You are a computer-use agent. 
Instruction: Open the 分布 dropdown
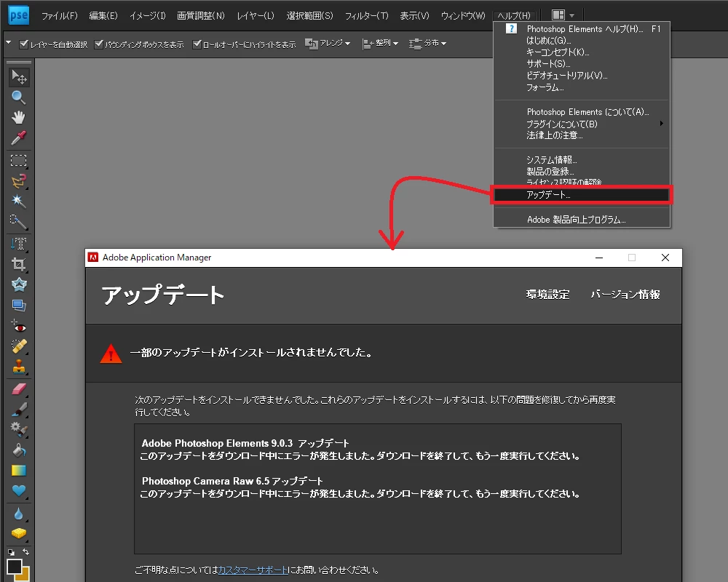coord(427,43)
